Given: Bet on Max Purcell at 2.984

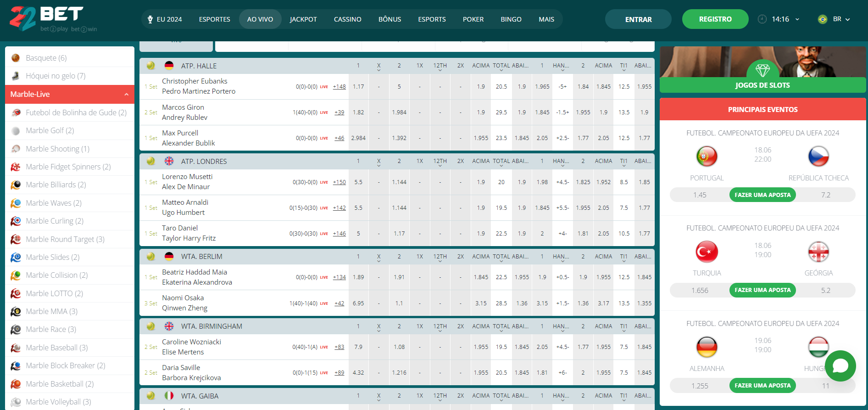Looking at the screenshot, I should point(358,138).
